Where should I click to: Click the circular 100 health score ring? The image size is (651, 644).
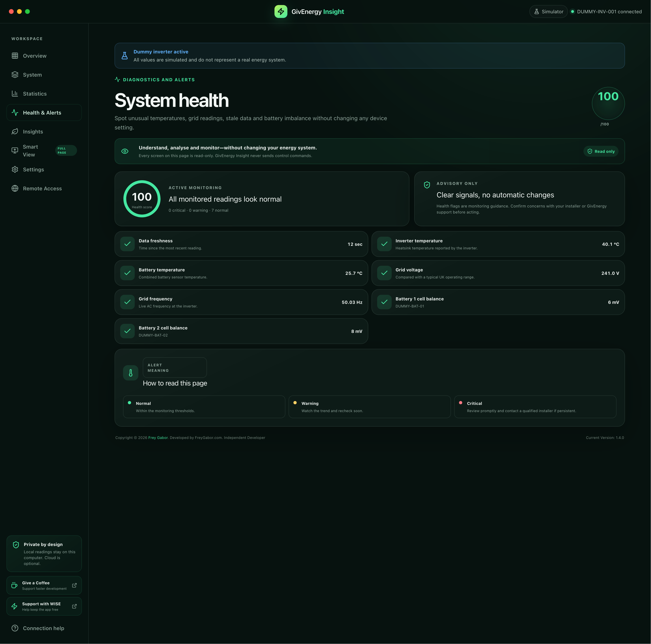[x=142, y=199]
